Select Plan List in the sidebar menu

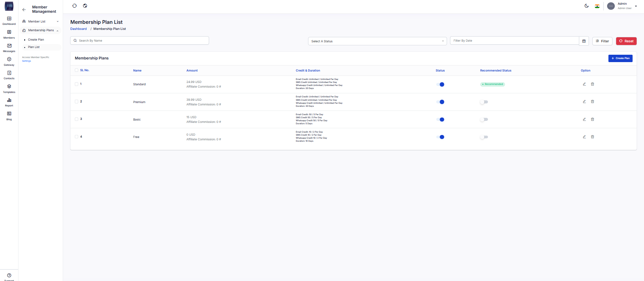point(34,47)
